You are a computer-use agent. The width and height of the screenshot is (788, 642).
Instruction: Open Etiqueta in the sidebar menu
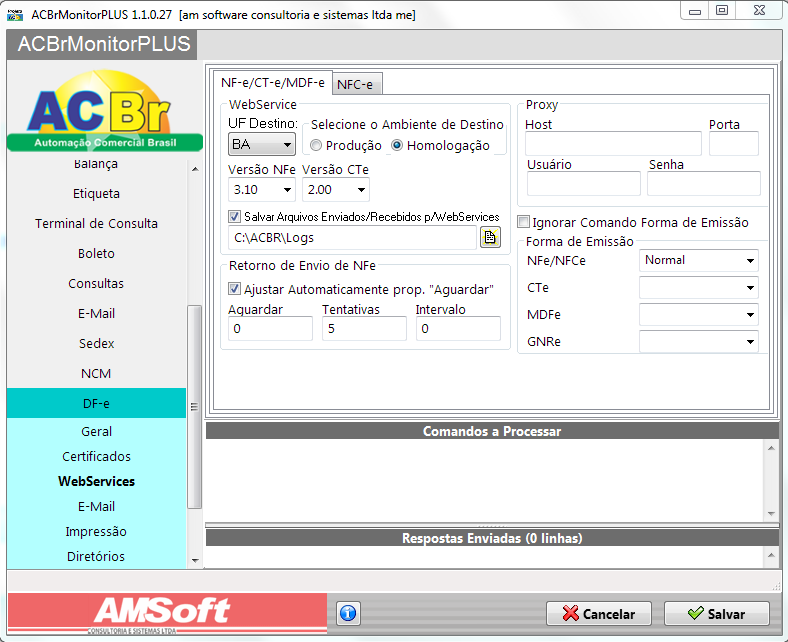coord(96,194)
